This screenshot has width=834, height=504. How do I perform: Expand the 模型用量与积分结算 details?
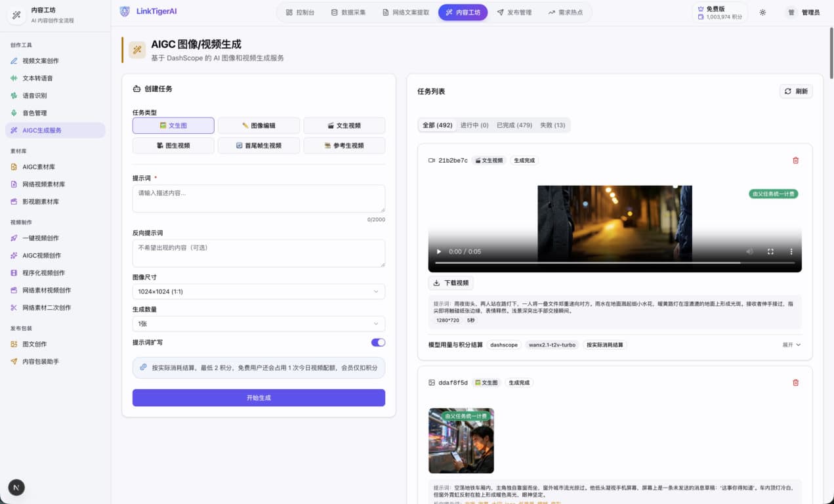(791, 345)
